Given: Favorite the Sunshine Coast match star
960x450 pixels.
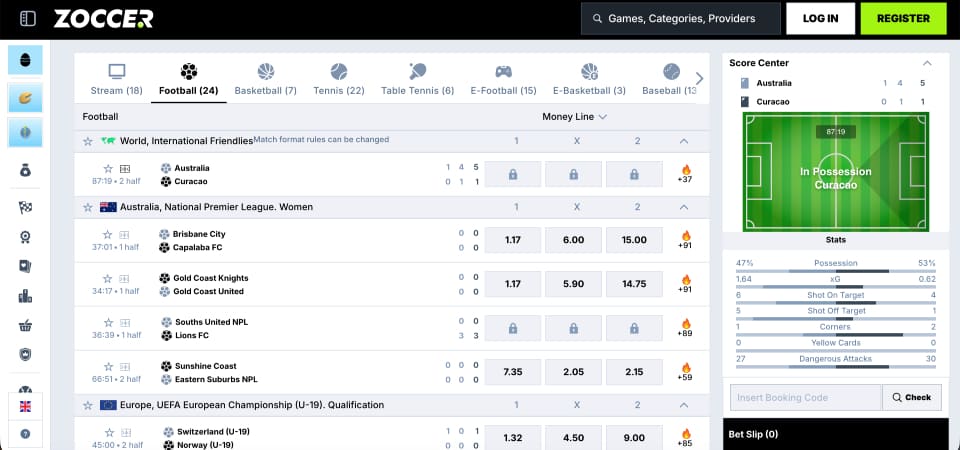Looking at the screenshot, I should coord(108,367).
